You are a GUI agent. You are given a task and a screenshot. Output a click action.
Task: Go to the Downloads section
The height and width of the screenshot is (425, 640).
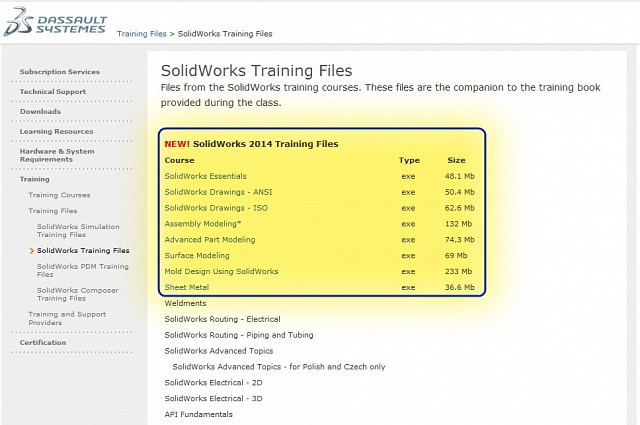(x=40, y=112)
